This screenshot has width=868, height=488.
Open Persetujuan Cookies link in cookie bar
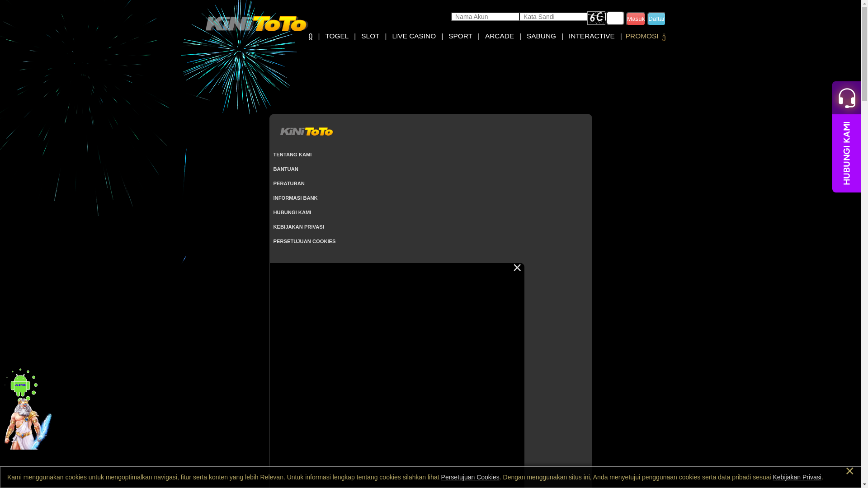470,477
